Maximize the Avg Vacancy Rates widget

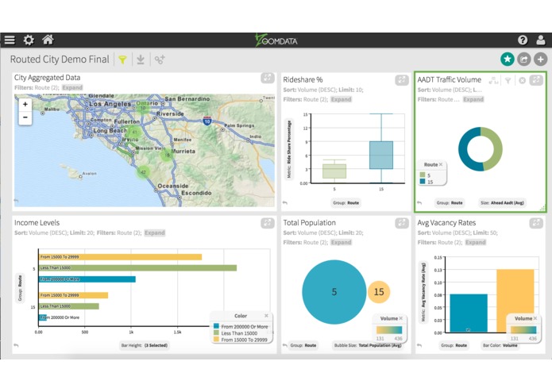536,223
